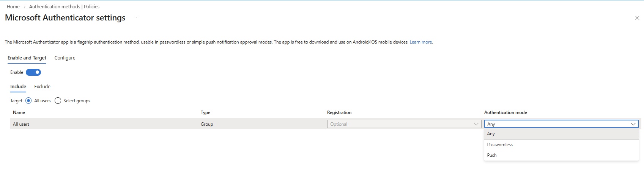Image resolution: width=644 pixels, height=175 pixels.
Task: Choose the Select groups radio option
Action: pyautogui.click(x=58, y=101)
